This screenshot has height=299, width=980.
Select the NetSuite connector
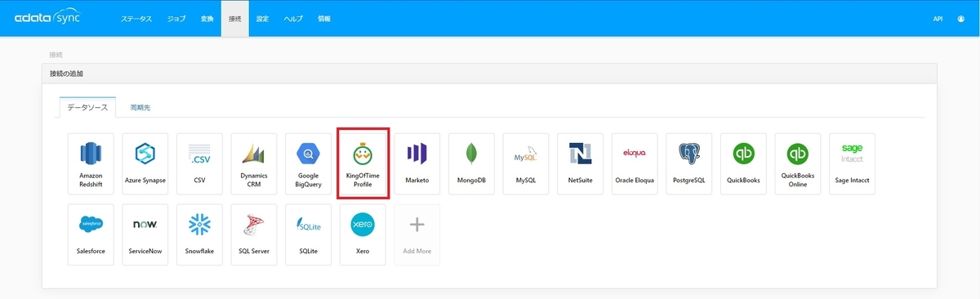581,164
